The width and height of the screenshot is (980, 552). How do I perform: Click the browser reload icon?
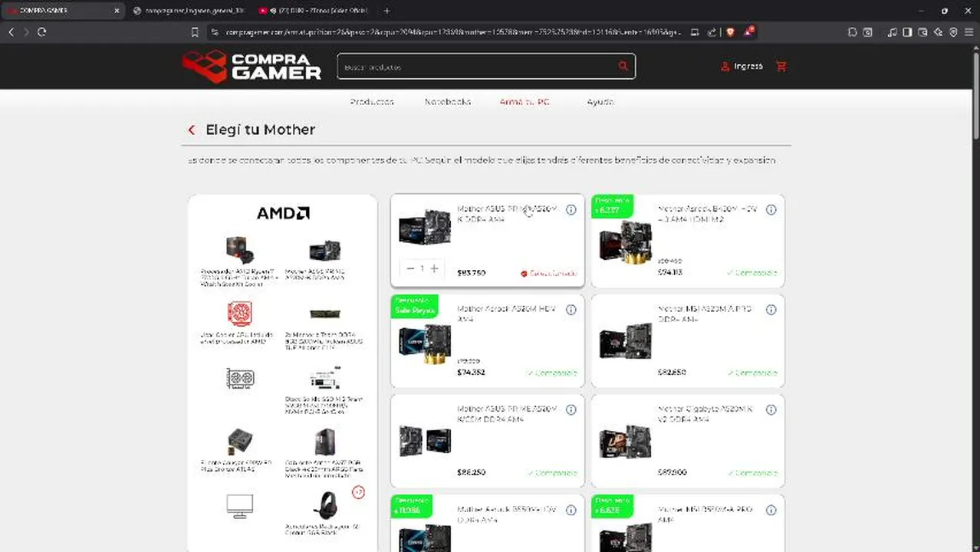pos(41,32)
